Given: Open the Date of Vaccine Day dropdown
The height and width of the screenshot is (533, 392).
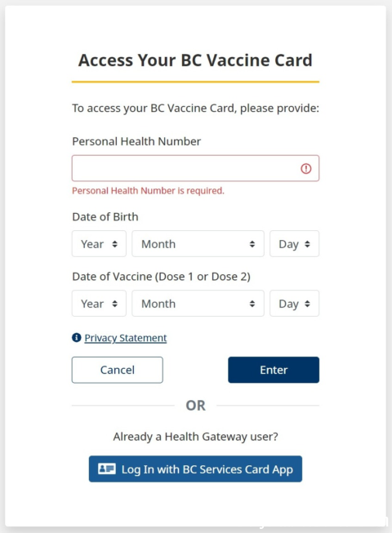Looking at the screenshot, I should 295,303.
